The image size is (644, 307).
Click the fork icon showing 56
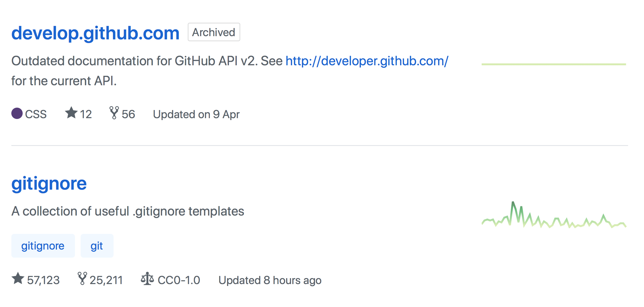click(114, 113)
